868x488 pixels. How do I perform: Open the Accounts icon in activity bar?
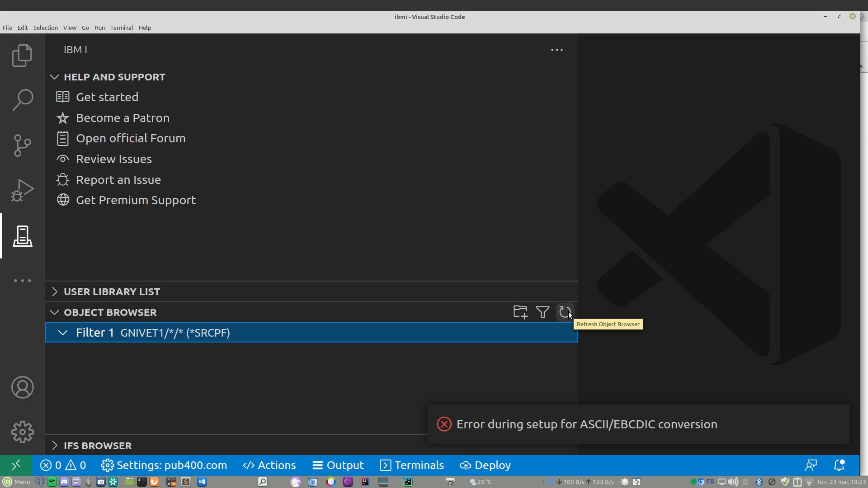(x=22, y=387)
